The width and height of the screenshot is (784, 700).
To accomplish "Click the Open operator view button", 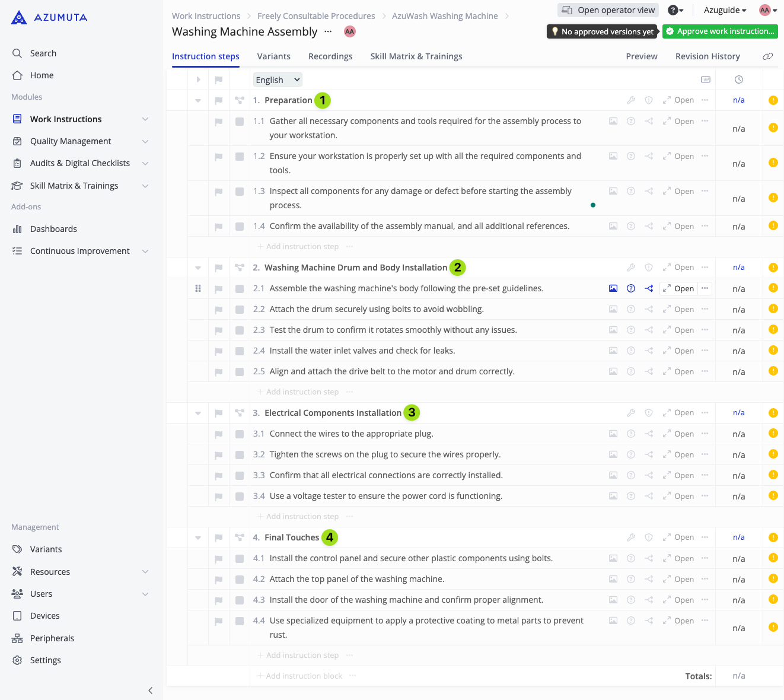I will [x=608, y=10].
